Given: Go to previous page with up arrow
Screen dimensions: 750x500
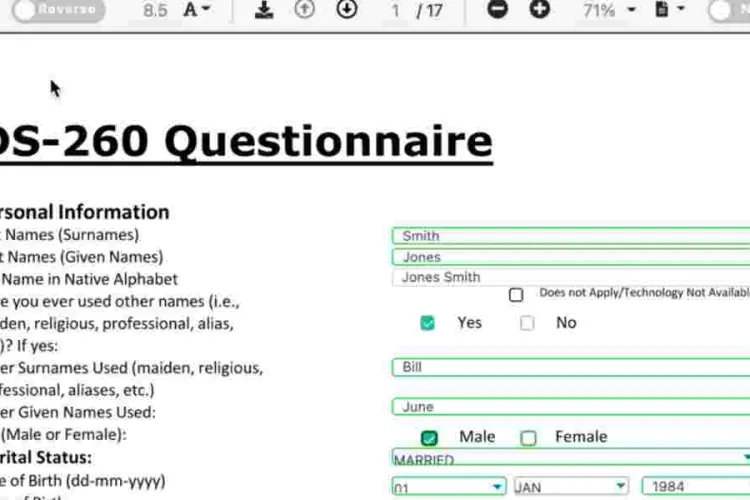Looking at the screenshot, I should tap(305, 9).
